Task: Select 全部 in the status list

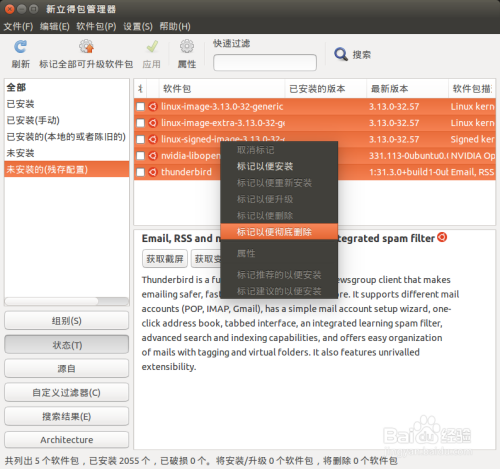Action: click(x=67, y=87)
